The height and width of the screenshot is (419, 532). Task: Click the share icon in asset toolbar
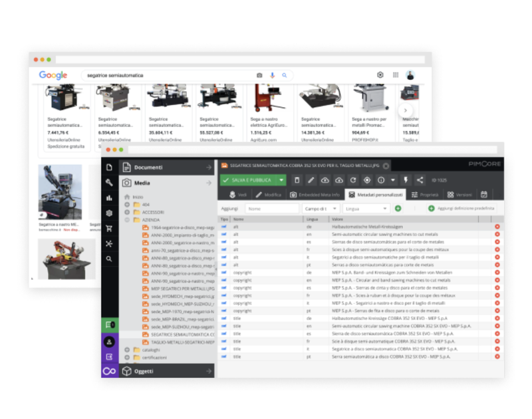(x=420, y=180)
